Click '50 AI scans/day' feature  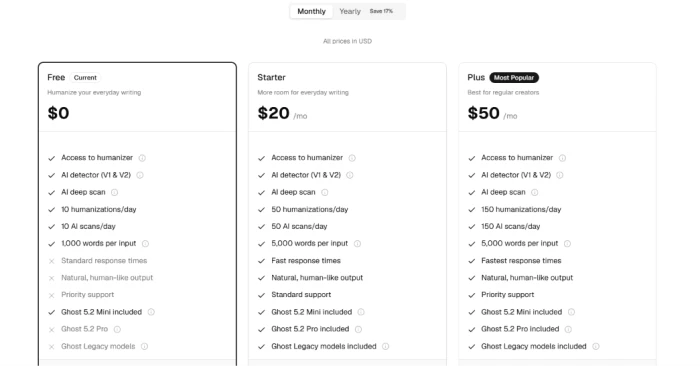299,226
